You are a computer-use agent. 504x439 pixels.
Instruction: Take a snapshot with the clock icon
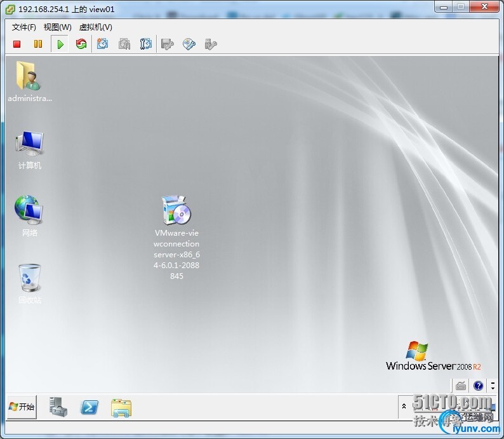tap(103, 44)
